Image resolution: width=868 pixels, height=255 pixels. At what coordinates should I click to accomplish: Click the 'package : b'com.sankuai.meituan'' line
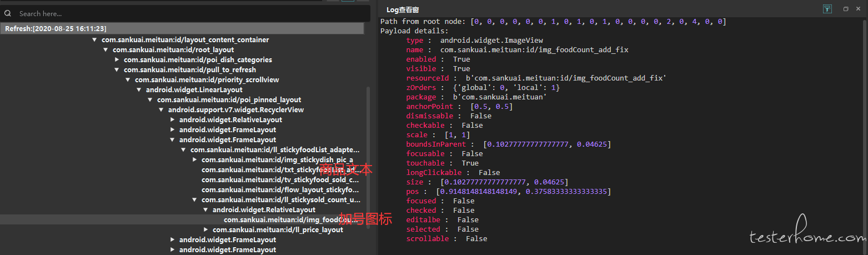coord(476,97)
